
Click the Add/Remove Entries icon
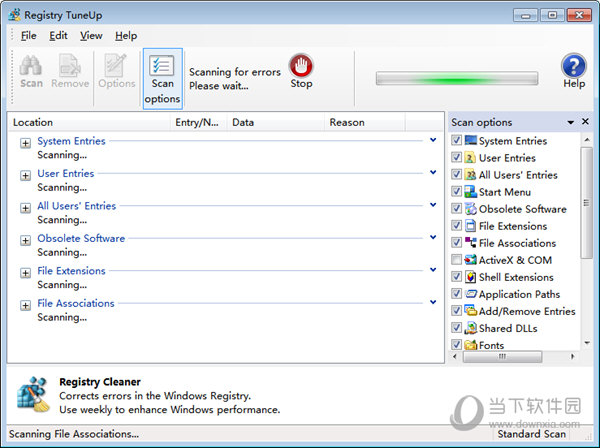coord(470,311)
